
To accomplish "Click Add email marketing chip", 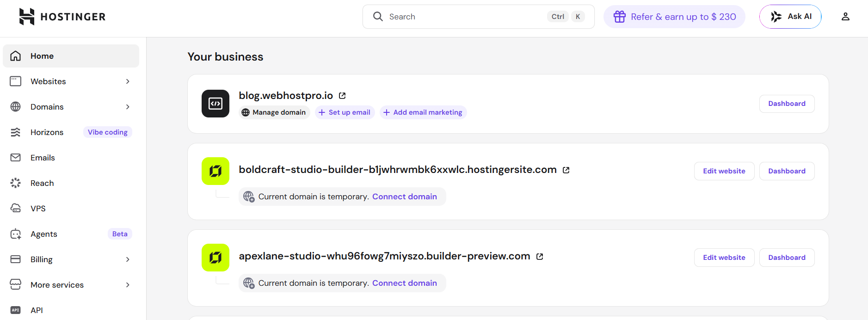I will pyautogui.click(x=423, y=112).
